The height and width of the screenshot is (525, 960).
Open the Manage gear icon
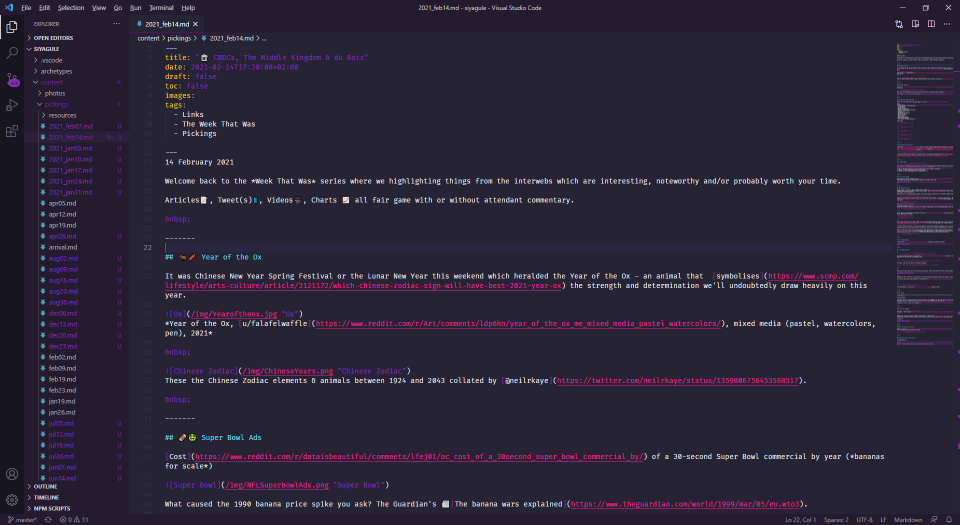click(x=12, y=500)
